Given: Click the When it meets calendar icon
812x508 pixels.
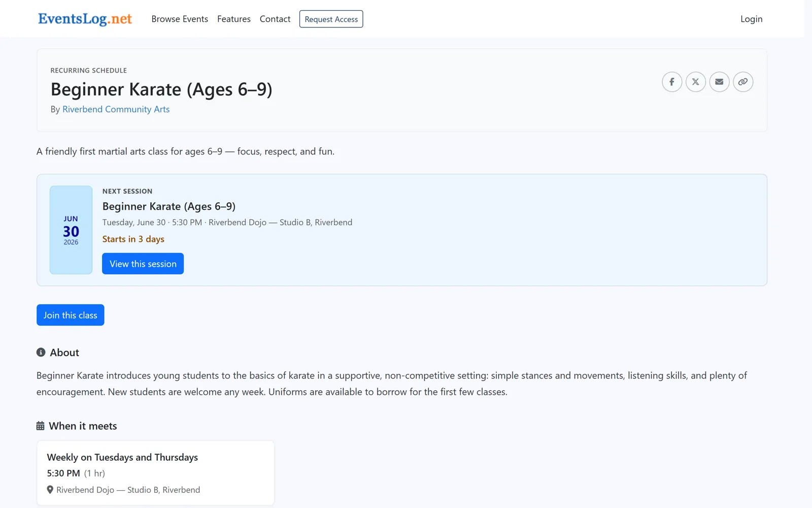Looking at the screenshot, I should [41, 426].
